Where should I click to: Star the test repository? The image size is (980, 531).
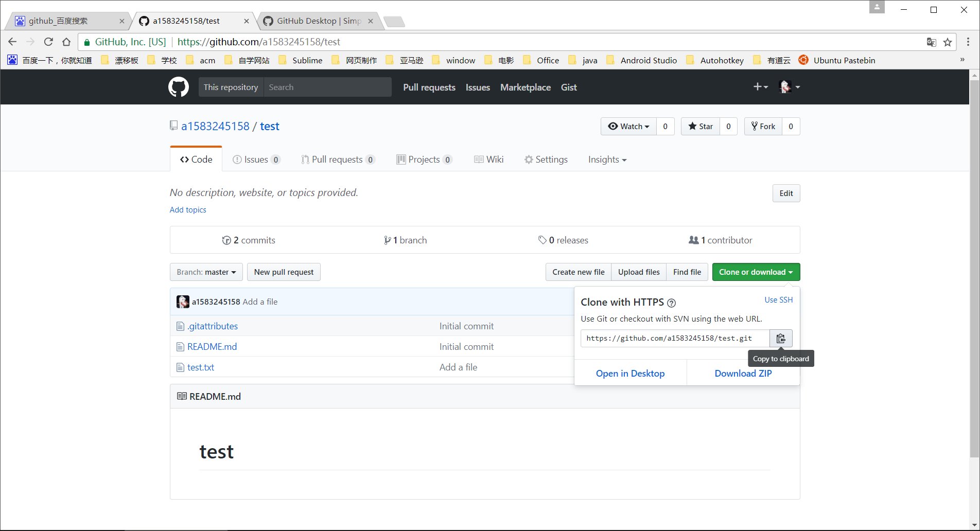tap(701, 127)
